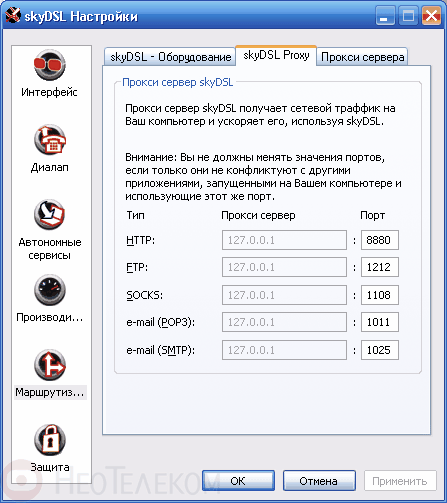Click the Тип column header
Image resolution: width=447 pixels, height=503 pixels.
coord(135,215)
